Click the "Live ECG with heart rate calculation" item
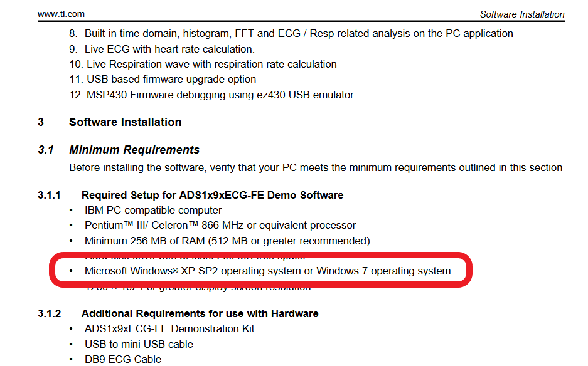The width and height of the screenshot is (588, 366). (170, 49)
